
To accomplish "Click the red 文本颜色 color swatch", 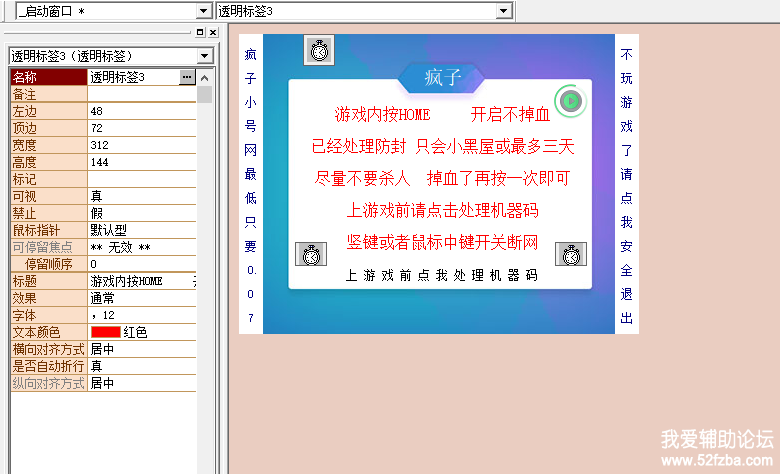I will coord(105,332).
